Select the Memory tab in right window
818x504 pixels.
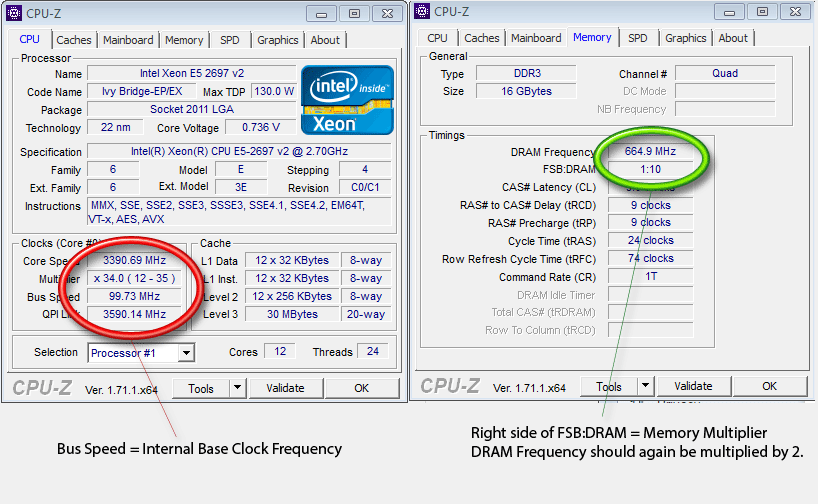coord(592,37)
